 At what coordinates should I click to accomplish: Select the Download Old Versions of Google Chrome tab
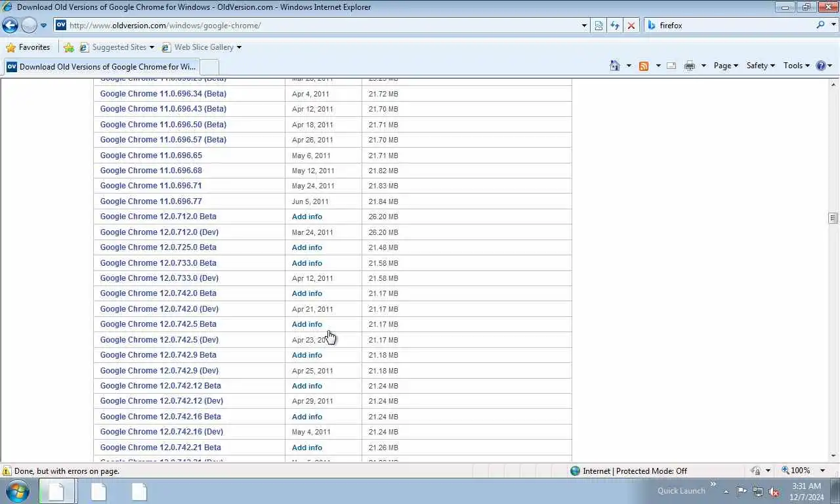[x=102, y=66]
